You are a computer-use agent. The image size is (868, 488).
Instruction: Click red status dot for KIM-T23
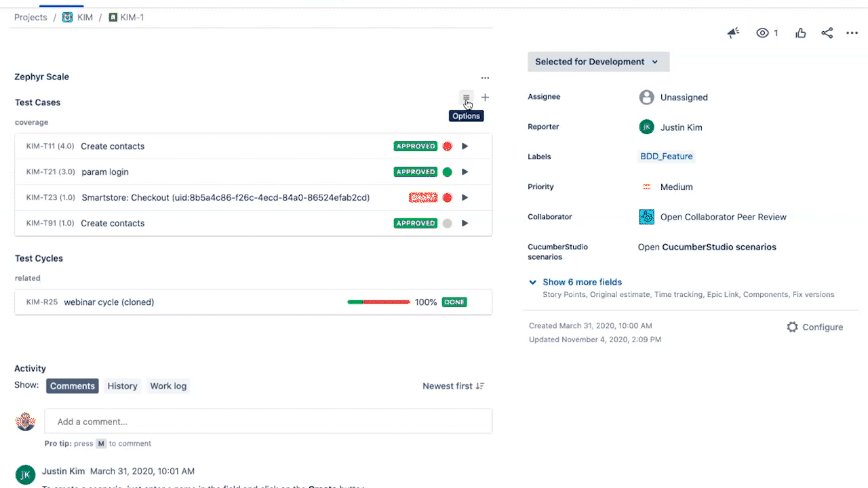tap(447, 197)
